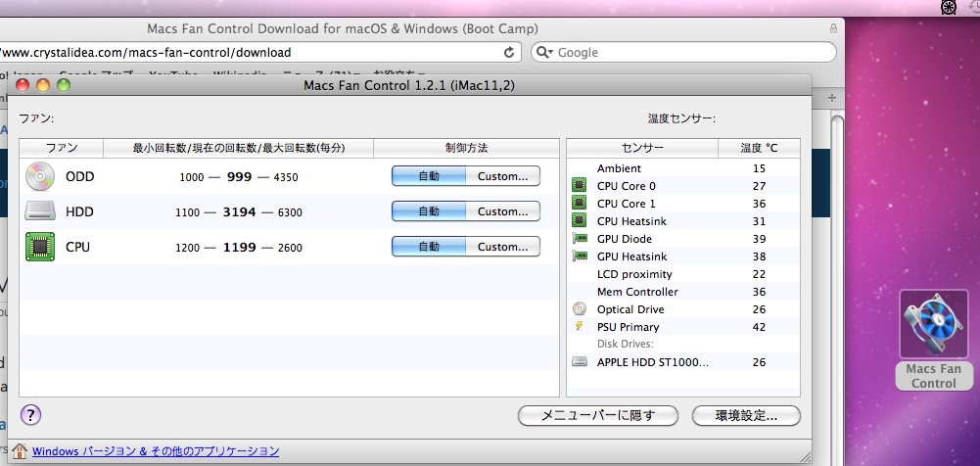Click the home icon beside Windows link

(20, 451)
